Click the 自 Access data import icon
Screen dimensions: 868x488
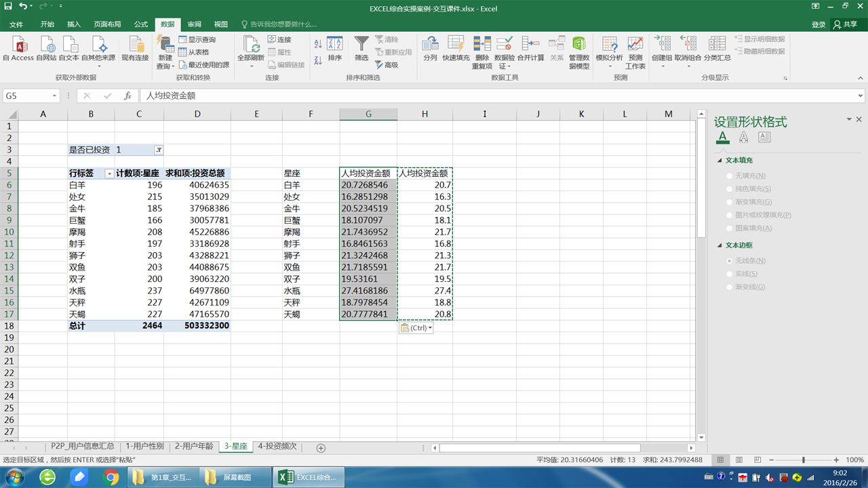(x=20, y=45)
